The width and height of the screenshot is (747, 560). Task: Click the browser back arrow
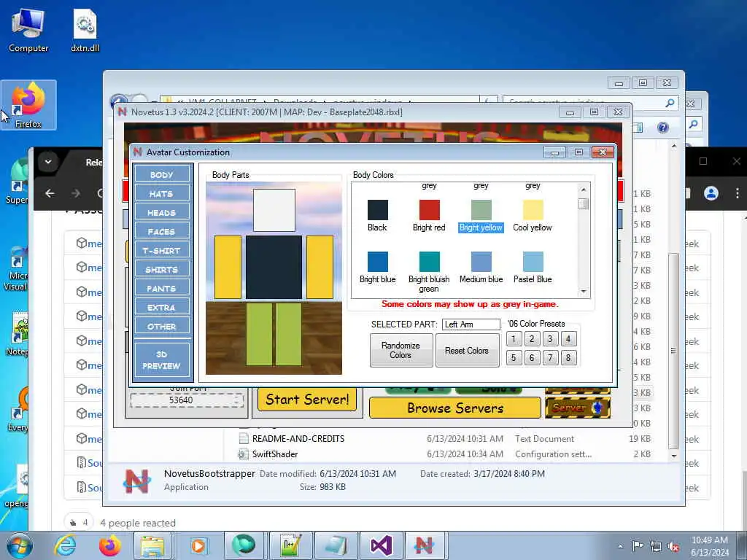[x=50, y=192]
